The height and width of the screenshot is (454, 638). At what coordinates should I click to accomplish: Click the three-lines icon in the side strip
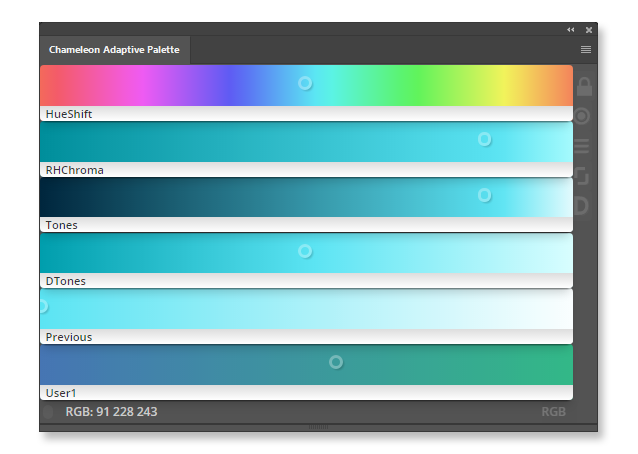coord(582,146)
